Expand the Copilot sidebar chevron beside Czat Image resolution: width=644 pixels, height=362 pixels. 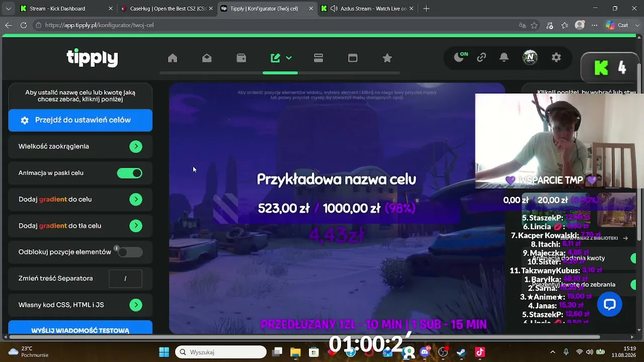[636, 25]
